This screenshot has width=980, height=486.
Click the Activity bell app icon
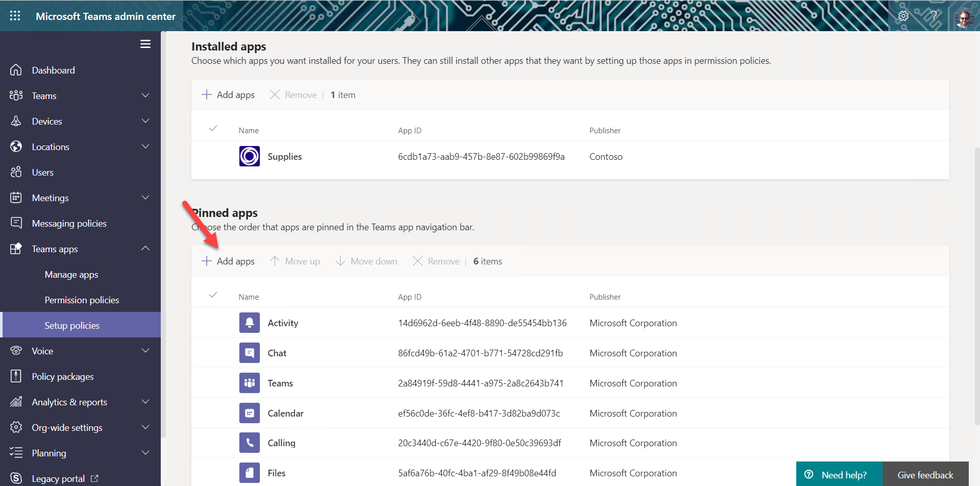tap(250, 323)
